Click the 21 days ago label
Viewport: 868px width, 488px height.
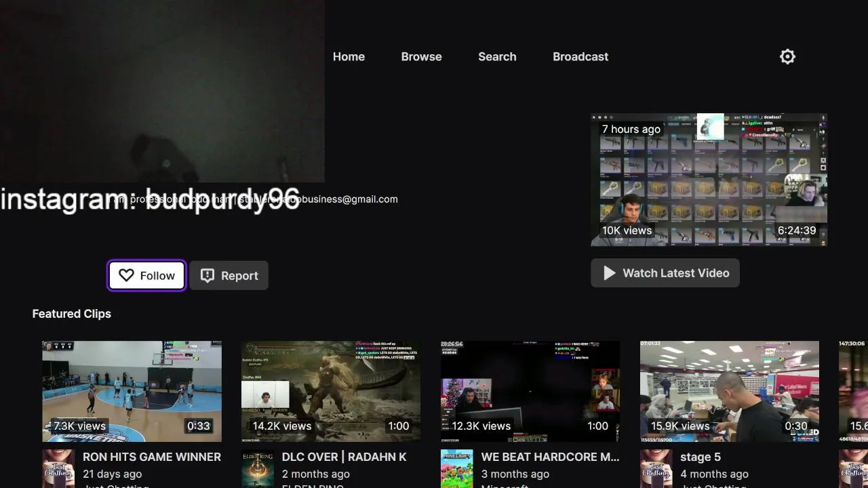point(113,474)
